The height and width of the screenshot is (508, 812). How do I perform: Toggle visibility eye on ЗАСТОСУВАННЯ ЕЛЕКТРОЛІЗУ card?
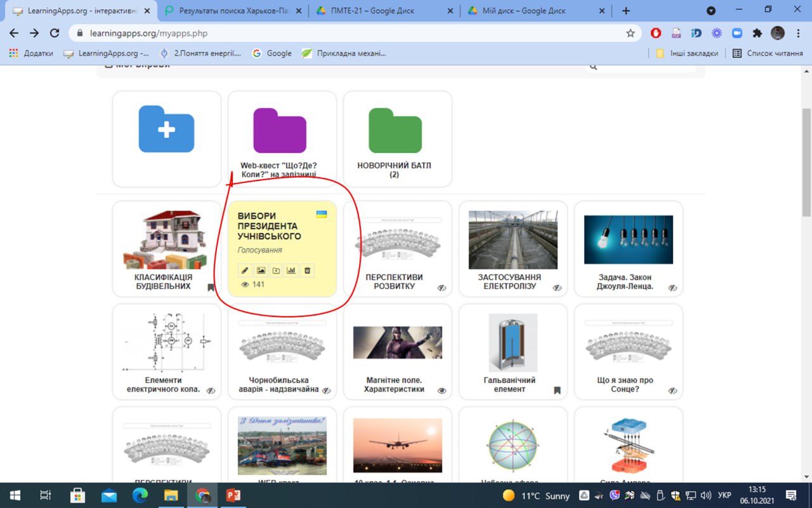558,288
